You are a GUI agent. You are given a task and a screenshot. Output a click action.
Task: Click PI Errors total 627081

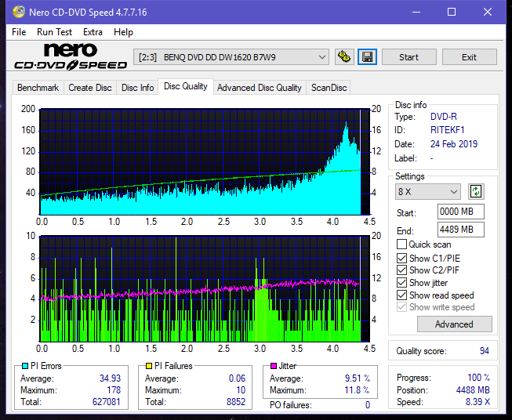(107, 402)
